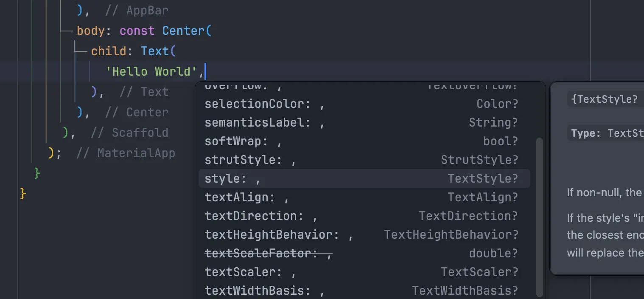644x299 pixels.
Task: Choose selectionColor: from autocomplete list
Action: click(364, 104)
